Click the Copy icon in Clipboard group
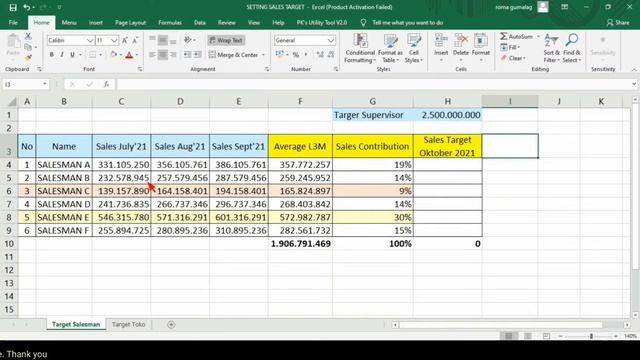The image size is (640, 360). pyautogui.click(x=28, y=47)
